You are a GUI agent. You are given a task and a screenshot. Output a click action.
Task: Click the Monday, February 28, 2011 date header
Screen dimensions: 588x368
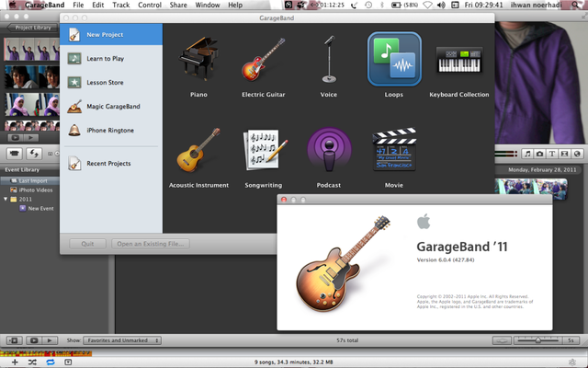542,169
